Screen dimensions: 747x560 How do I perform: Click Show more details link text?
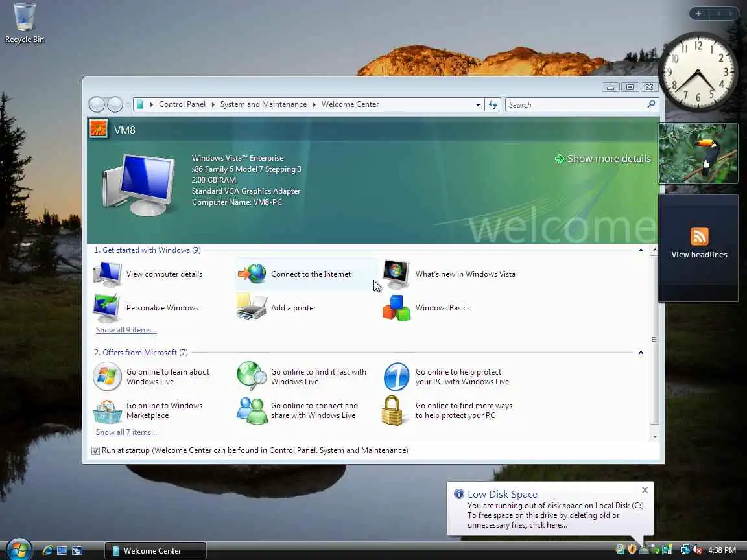coord(609,159)
